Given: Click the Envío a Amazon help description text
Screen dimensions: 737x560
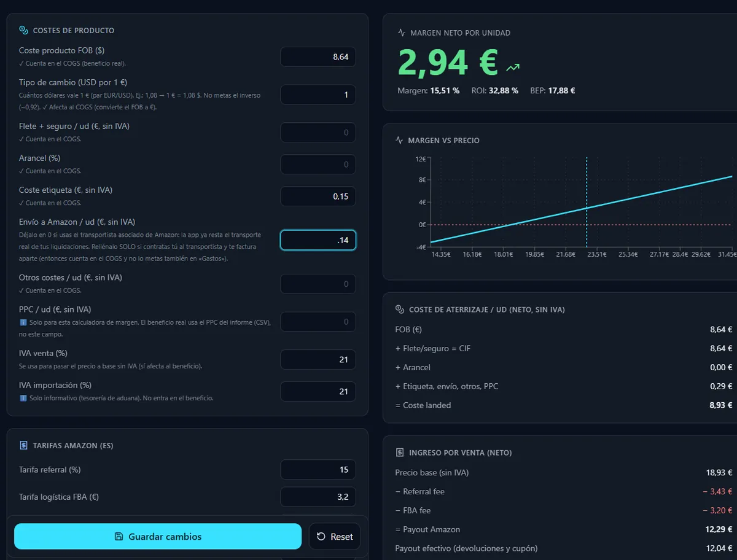Looking at the screenshot, I should pyautogui.click(x=140, y=247).
